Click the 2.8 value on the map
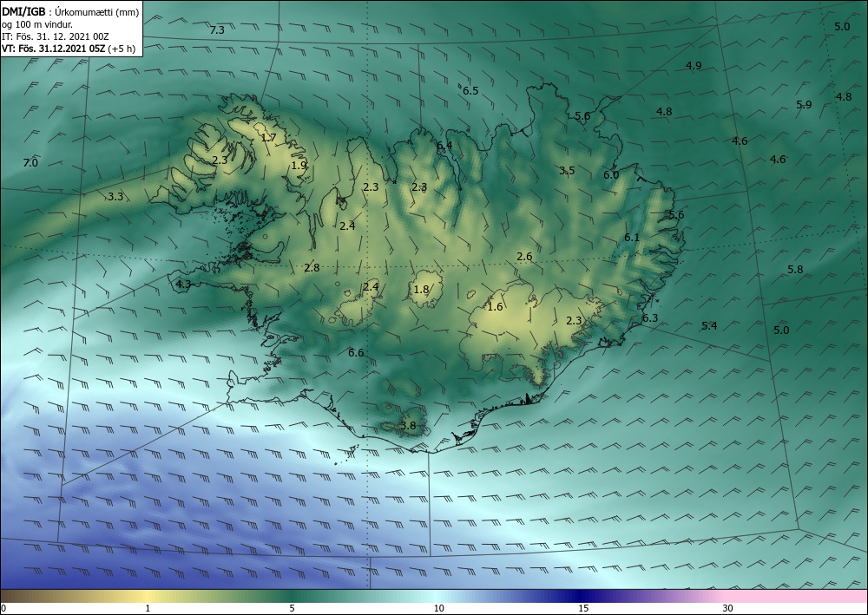Screen dimensions: 868x615 pyautogui.click(x=312, y=268)
